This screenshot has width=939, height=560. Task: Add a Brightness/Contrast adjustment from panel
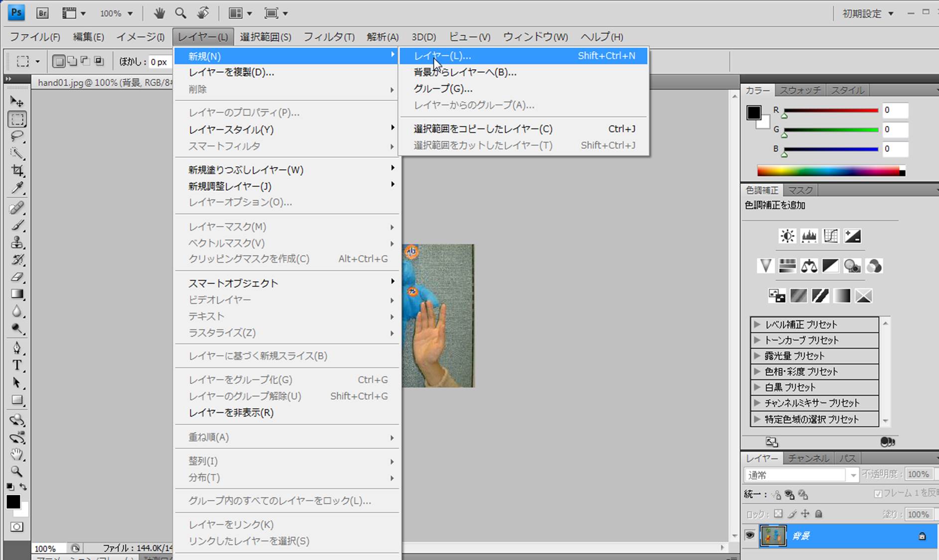787,236
